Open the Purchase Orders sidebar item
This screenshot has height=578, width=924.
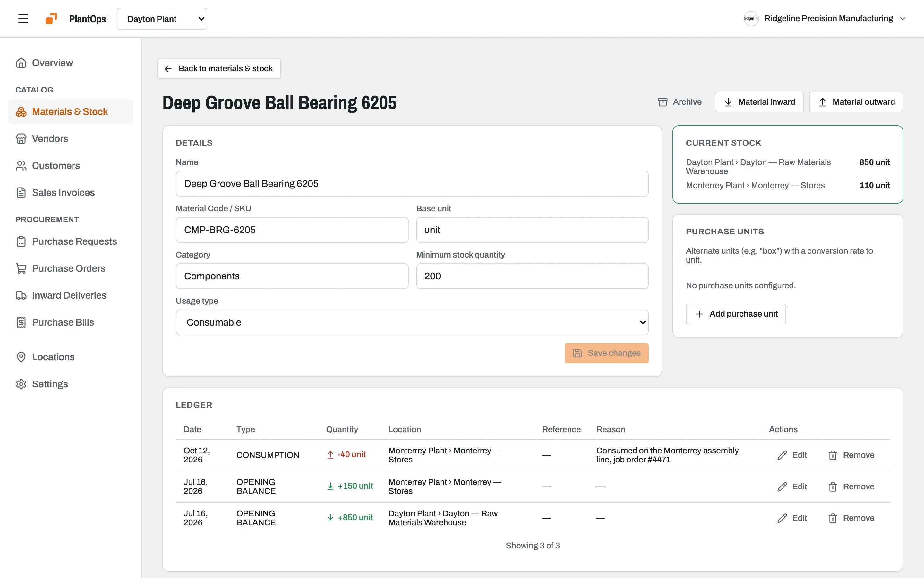click(71, 268)
